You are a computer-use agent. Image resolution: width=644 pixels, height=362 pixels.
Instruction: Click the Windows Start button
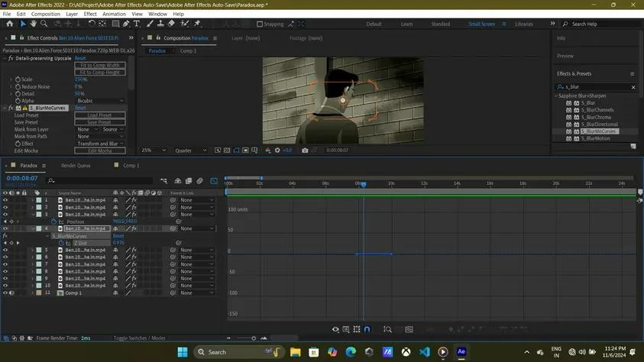pos(183,352)
